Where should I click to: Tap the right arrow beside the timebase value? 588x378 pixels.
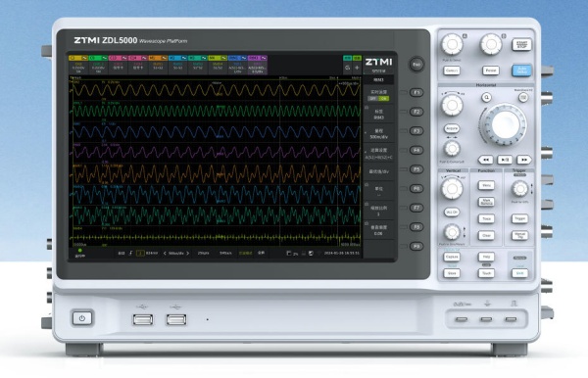tap(188, 254)
